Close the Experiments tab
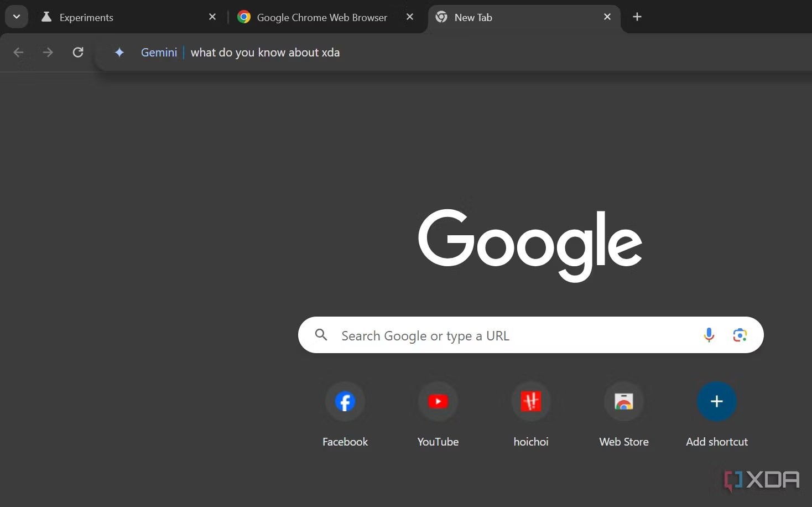The height and width of the screenshot is (507, 812). [x=212, y=17]
